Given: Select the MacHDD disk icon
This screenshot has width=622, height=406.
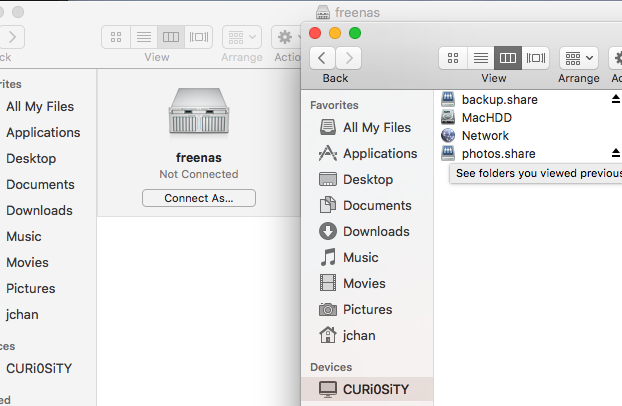Looking at the screenshot, I should pyautogui.click(x=448, y=117).
